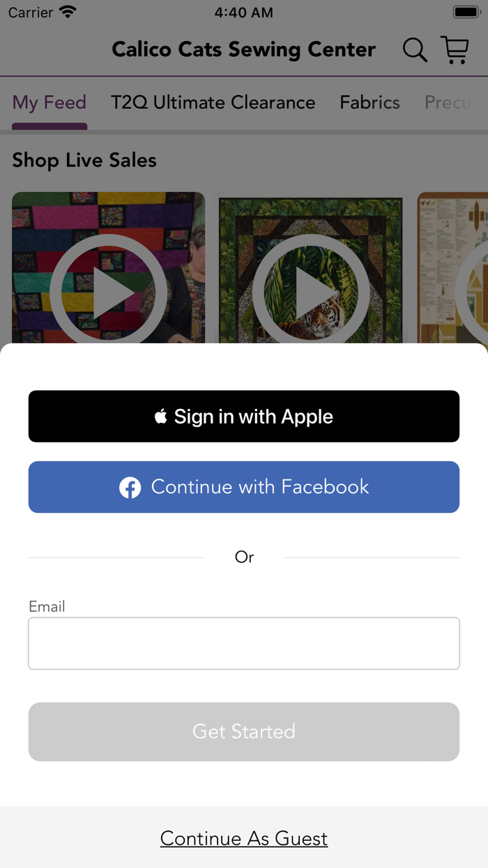This screenshot has width=488, height=868.
Task: Continue with Facebook
Action: click(244, 487)
